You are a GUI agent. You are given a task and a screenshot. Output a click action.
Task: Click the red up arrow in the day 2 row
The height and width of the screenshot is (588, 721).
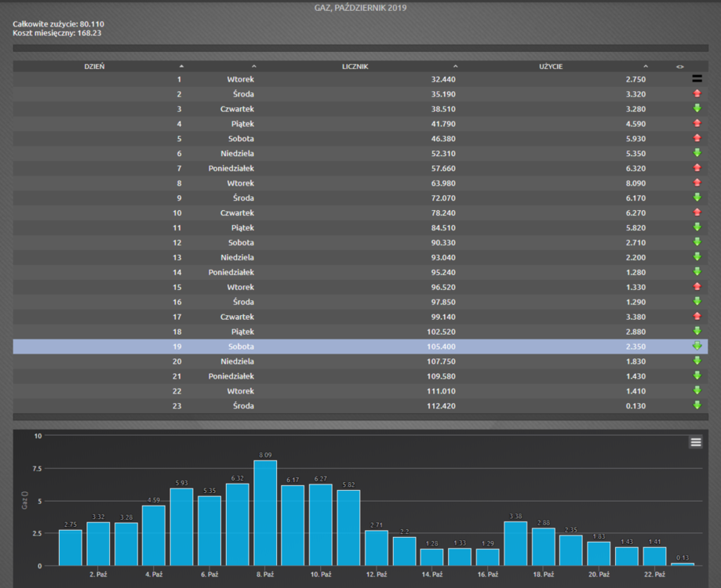click(x=697, y=94)
